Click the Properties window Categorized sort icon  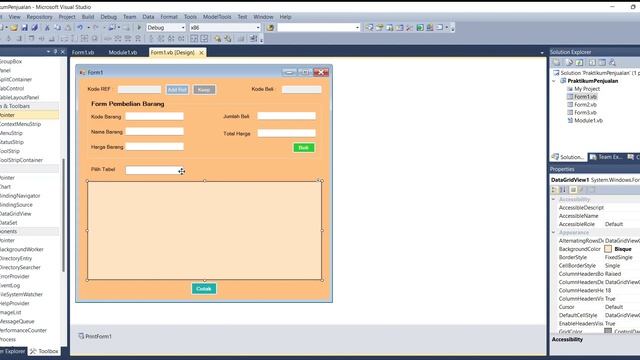coord(554,190)
